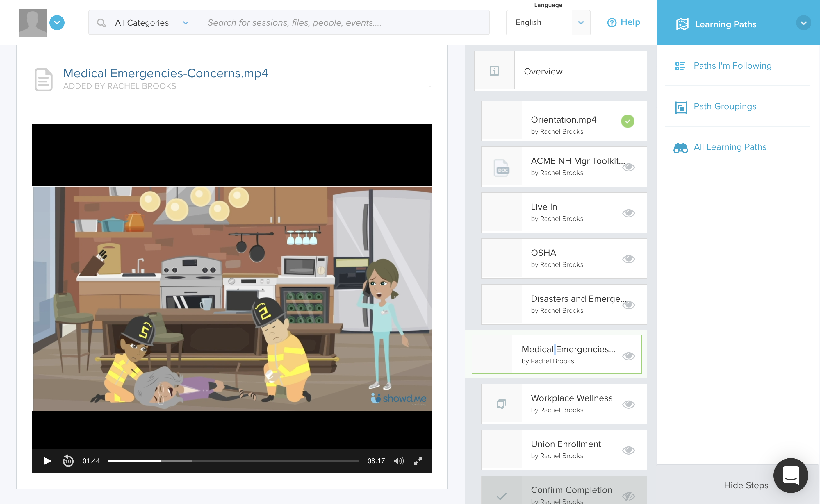The height and width of the screenshot is (504, 820).
Task: Select the Path Groupings icon
Action: (x=681, y=107)
